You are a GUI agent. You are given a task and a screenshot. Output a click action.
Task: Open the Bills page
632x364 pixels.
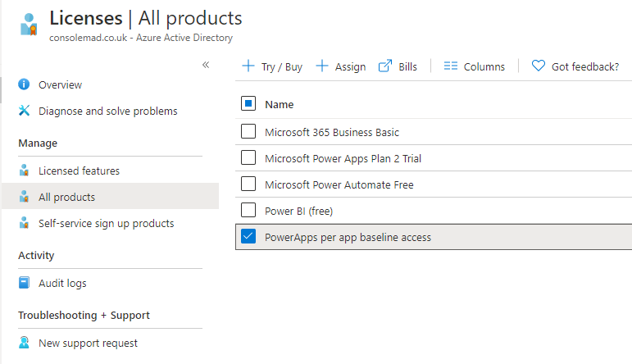[408, 67]
